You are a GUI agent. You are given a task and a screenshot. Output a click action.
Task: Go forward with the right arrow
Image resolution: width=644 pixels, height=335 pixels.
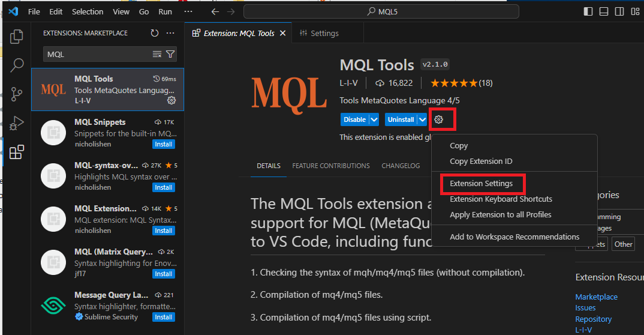[231, 11]
